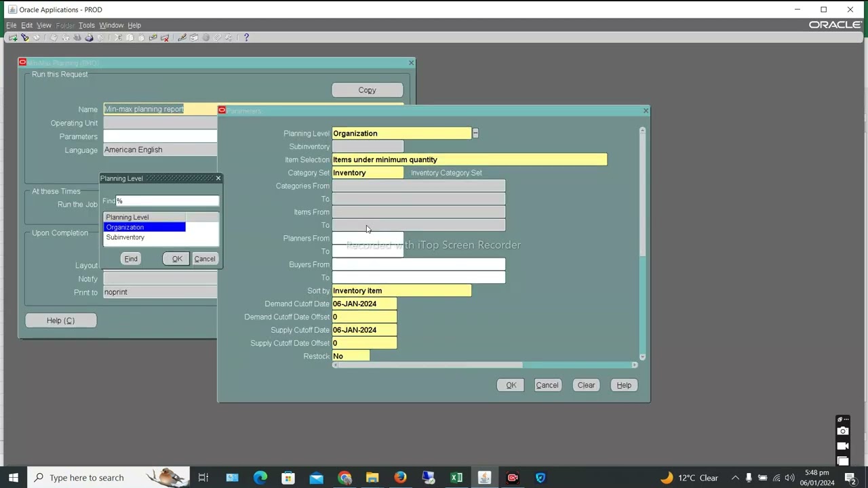Click the Planners From field
Viewport: 868px width, 488px height.
pos(368,239)
